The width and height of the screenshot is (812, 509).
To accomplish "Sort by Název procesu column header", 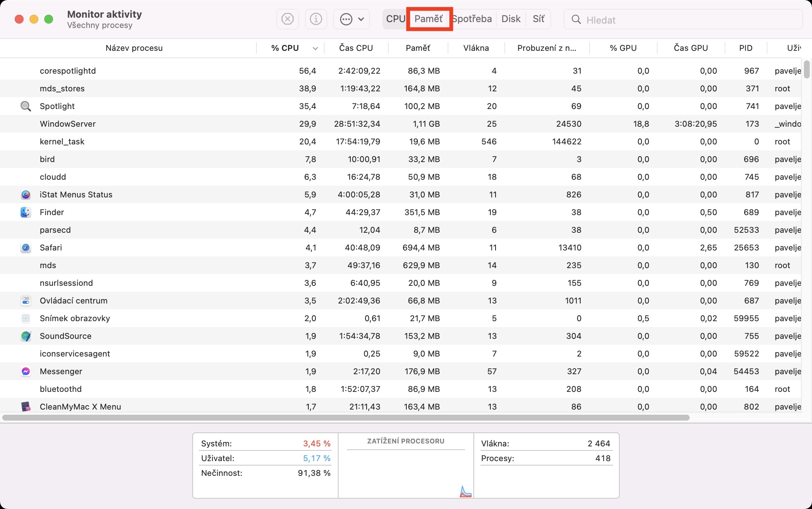I will 134,48.
